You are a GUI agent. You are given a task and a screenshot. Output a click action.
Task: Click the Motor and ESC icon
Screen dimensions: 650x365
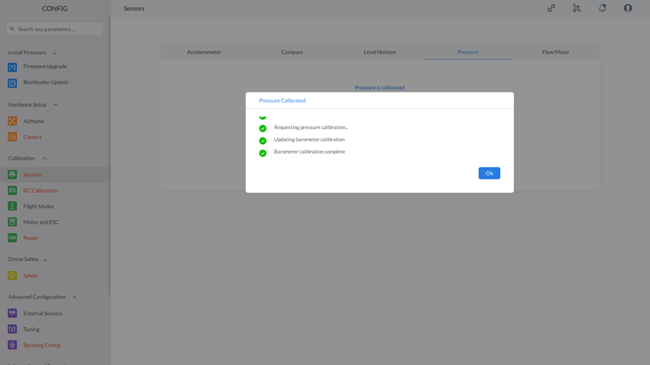(x=12, y=222)
